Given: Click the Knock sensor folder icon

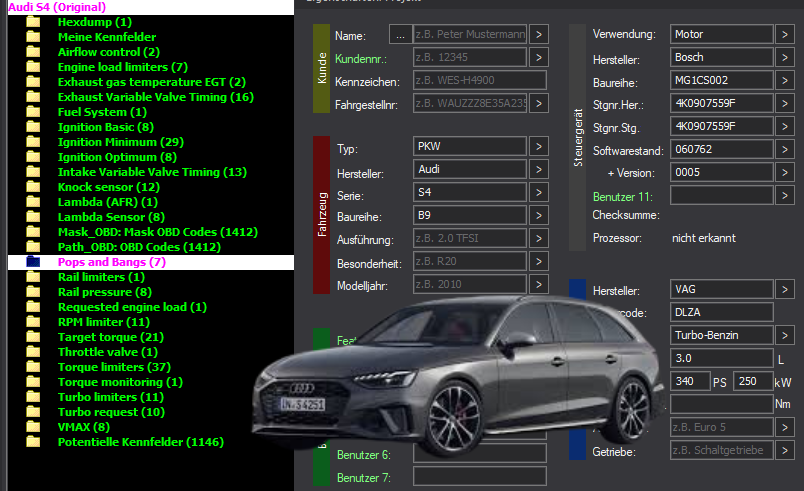Looking at the screenshot, I should click(33, 187).
